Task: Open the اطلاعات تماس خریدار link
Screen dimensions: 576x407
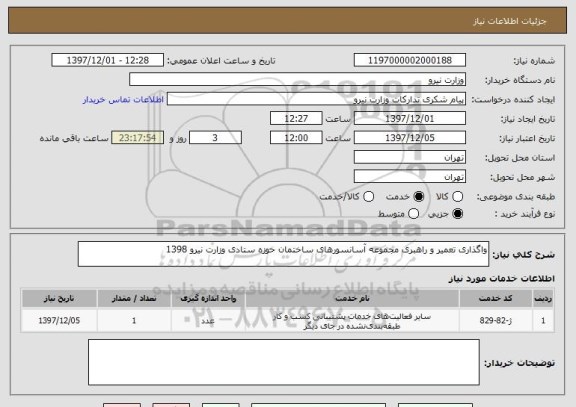Action: 123,100
